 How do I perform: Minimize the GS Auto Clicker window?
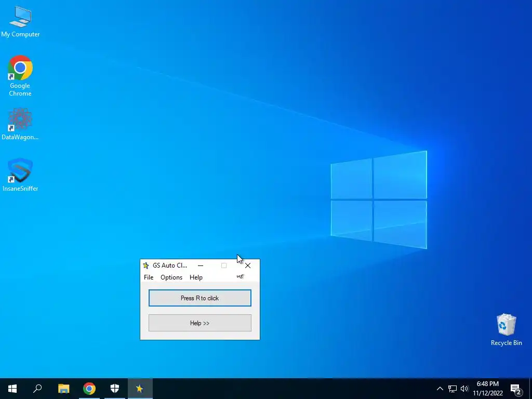[201, 265]
